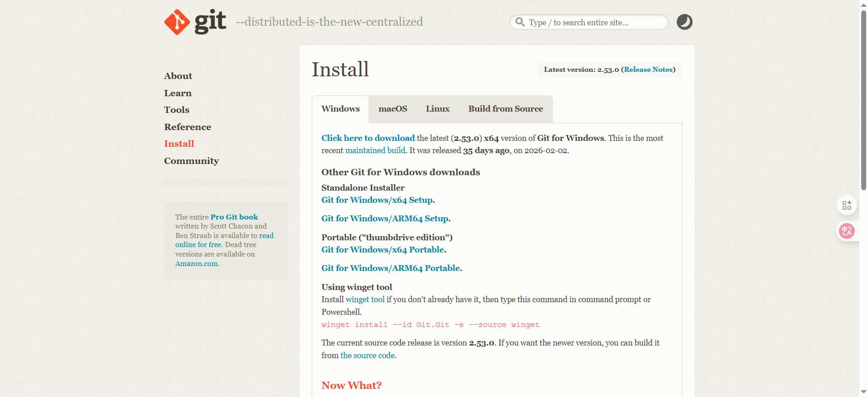This screenshot has width=868, height=397.
Task: Download Git for Windows/x64 Setup
Action: coord(377,200)
